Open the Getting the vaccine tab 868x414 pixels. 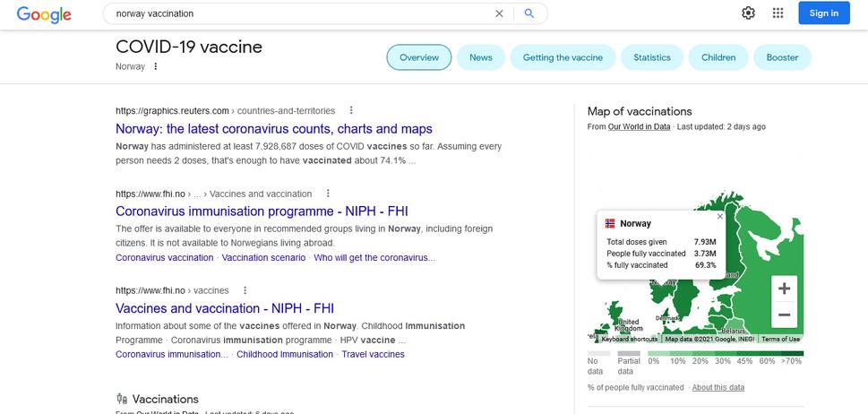[563, 57]
